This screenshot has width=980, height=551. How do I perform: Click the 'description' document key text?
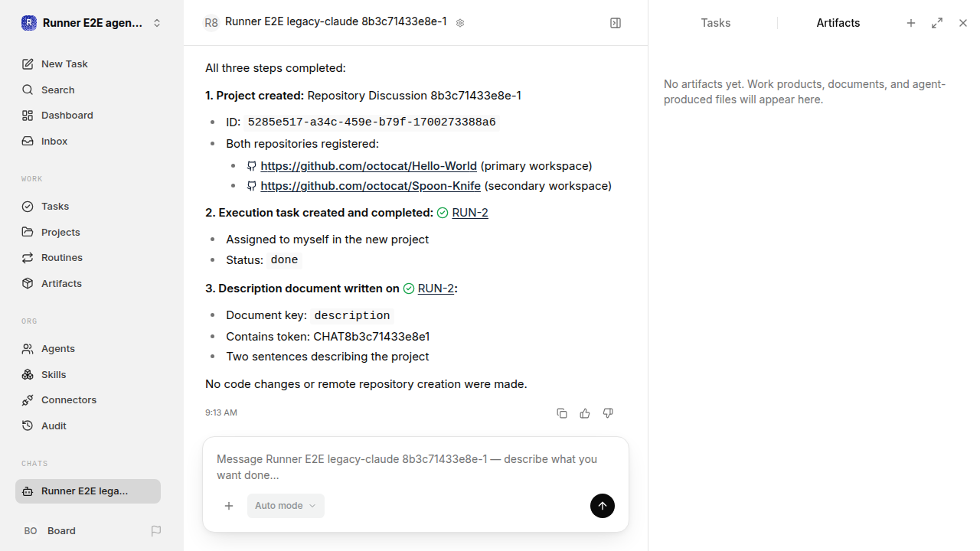coord(352,315)
